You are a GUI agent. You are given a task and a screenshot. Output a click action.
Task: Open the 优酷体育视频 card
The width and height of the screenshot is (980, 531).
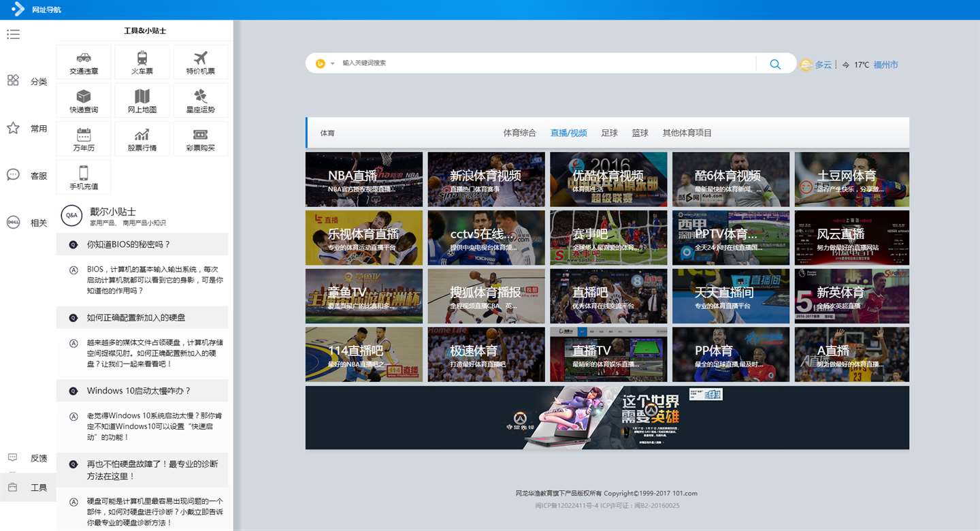[x=608, y=179]
